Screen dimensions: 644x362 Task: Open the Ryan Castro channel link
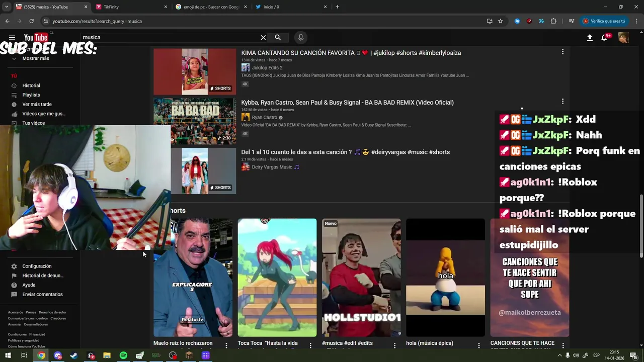click(265, 117)
